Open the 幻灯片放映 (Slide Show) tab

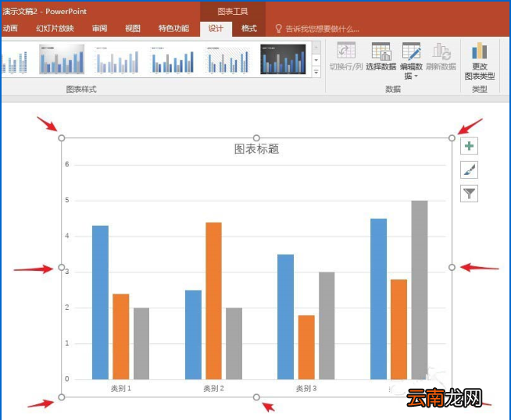(x=55, y=29)
